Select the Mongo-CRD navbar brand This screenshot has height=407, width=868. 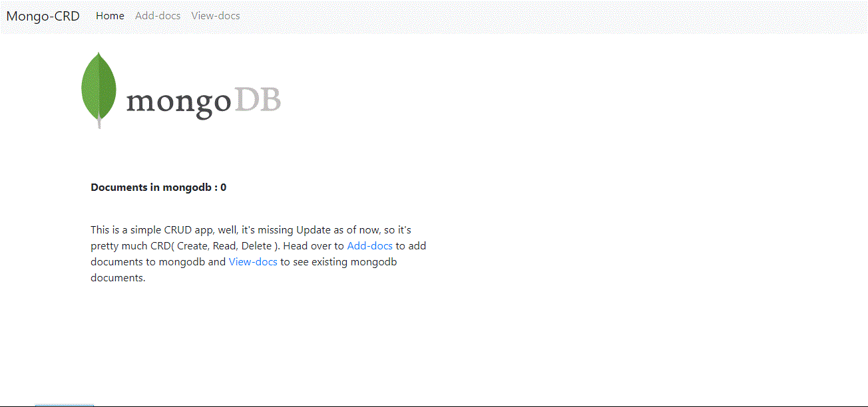click(x=43, y=15)
